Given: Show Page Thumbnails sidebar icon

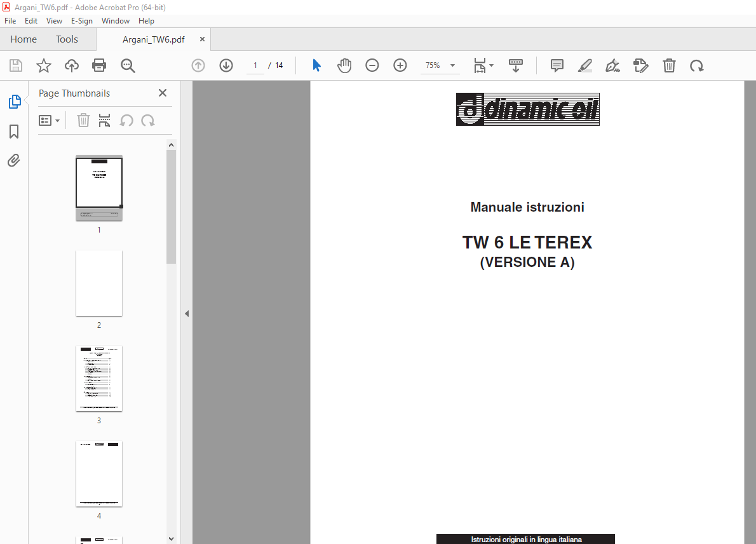Looking at the screenshot, I should point(15,102).
